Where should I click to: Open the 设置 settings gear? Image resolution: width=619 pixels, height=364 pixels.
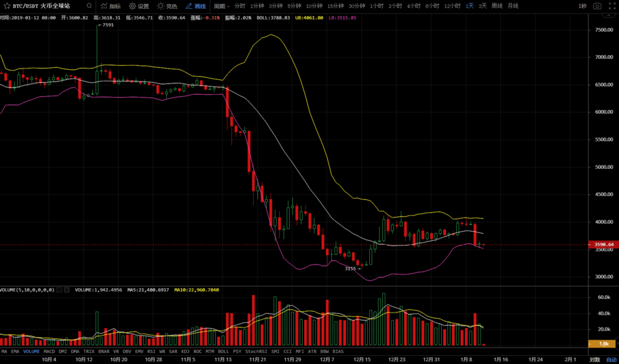coord(138,6)
